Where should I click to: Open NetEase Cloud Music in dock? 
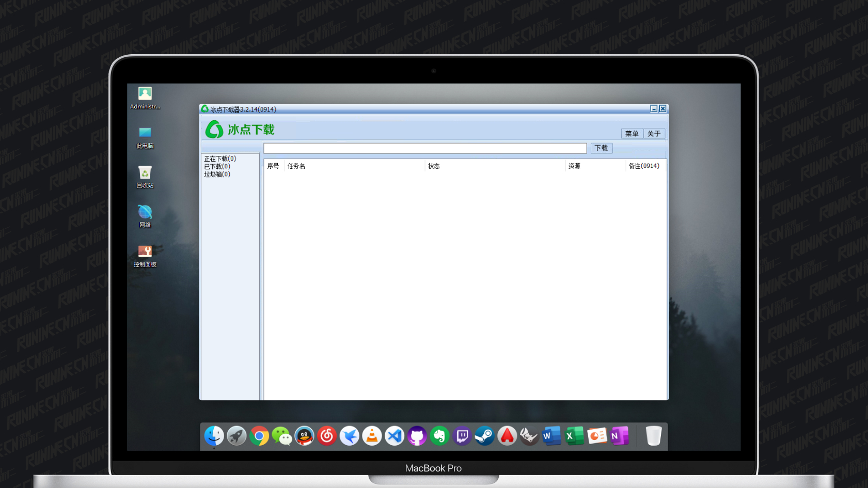tap(327, 436)
